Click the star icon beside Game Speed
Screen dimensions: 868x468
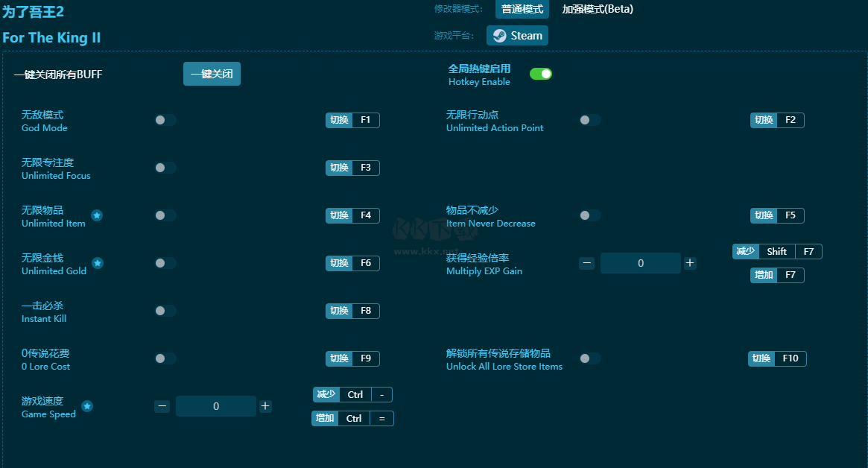tap(87, 406)
